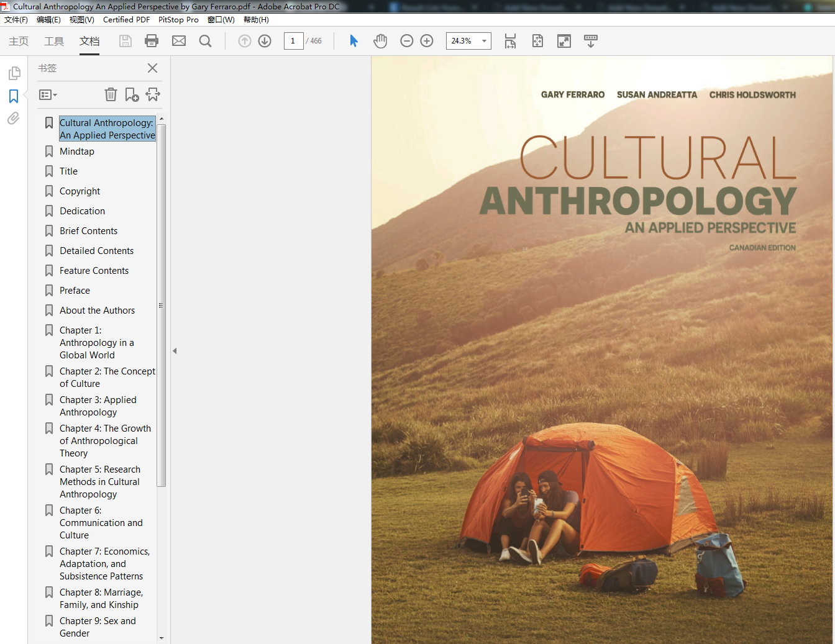The image size is (835, 644).
Task: Activate the Hand pan tool
Action: click(380, 41)
